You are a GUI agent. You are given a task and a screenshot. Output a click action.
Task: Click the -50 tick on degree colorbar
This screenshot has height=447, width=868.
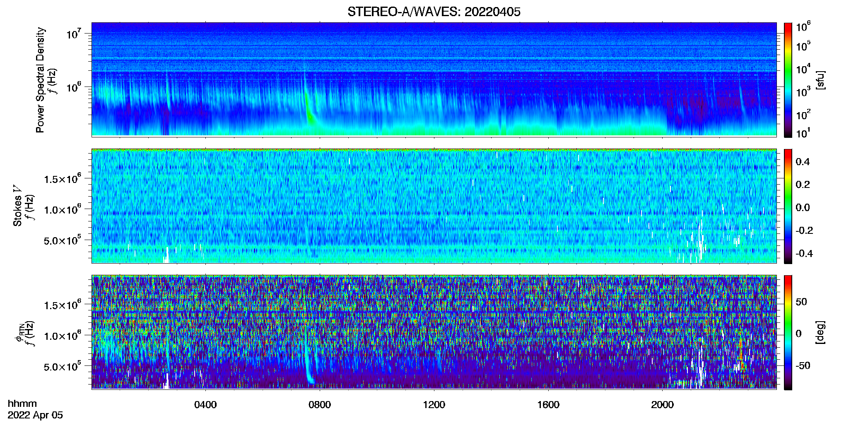[803, 365]
